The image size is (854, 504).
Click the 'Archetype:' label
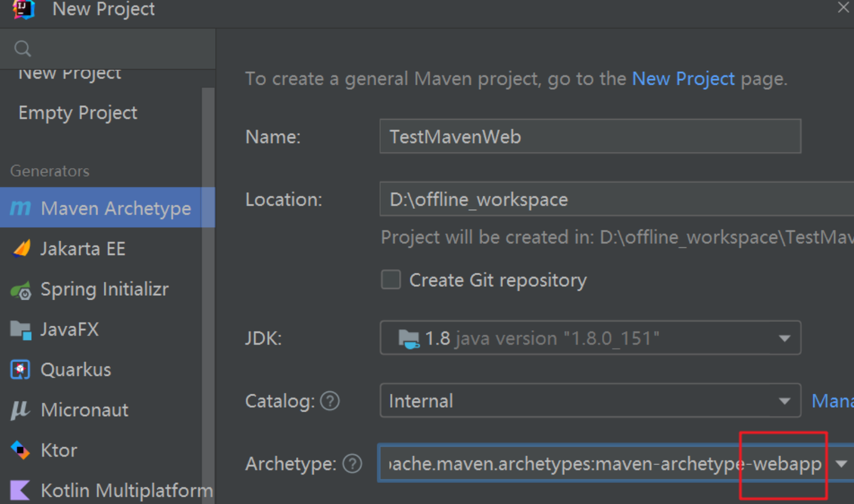point(291,464)
